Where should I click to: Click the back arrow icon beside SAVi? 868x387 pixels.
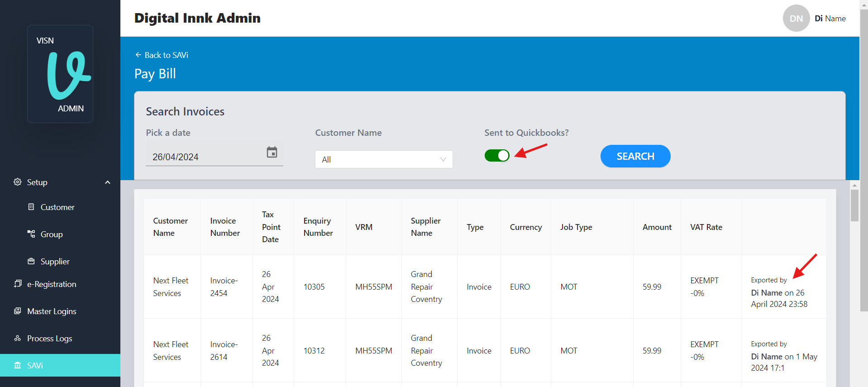click(138, 55)
